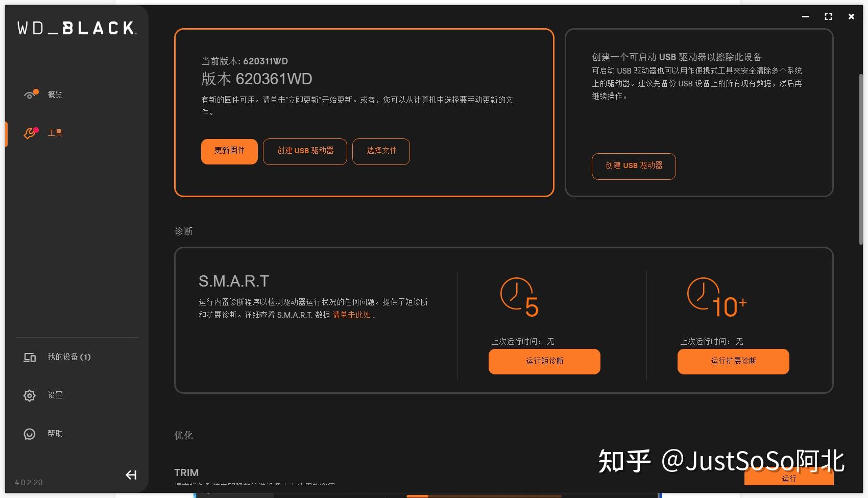
Task: Open 我的设备 (1) menu entry
Action: tap(69, 357)
